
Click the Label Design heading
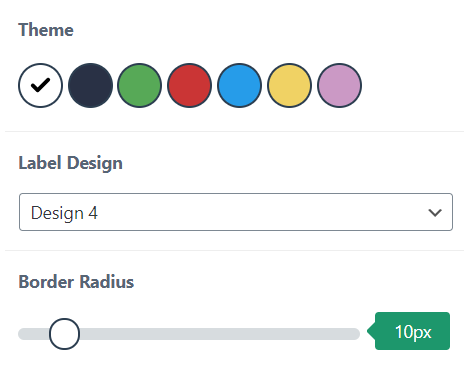coord(70,163)
